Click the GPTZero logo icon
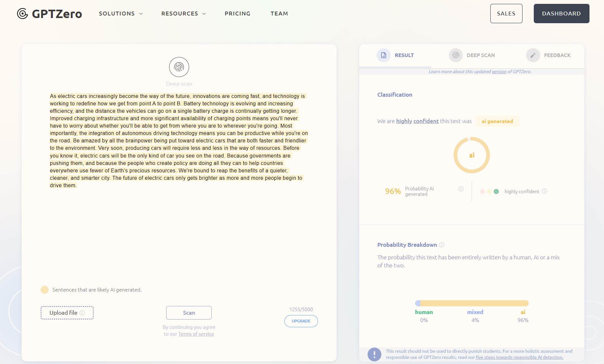The height and width of the screenshot is (364, 604). tap(23, 14)
